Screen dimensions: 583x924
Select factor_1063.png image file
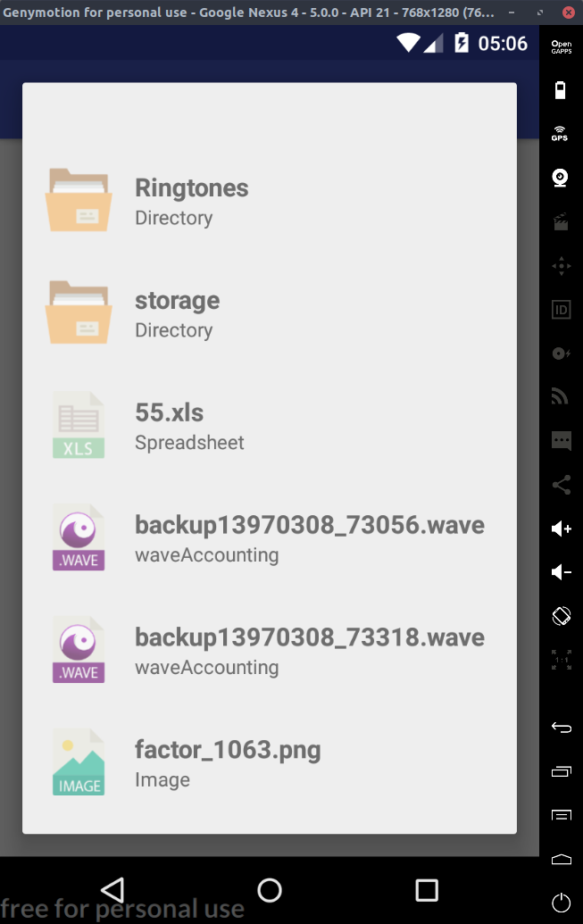[270, 762]
